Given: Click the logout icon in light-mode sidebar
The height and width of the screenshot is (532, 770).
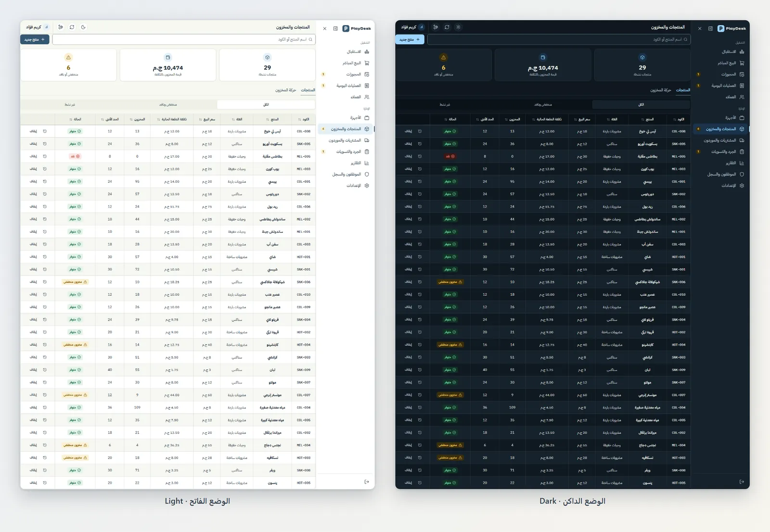Looking at the screenshot, I should pos(367,481).
